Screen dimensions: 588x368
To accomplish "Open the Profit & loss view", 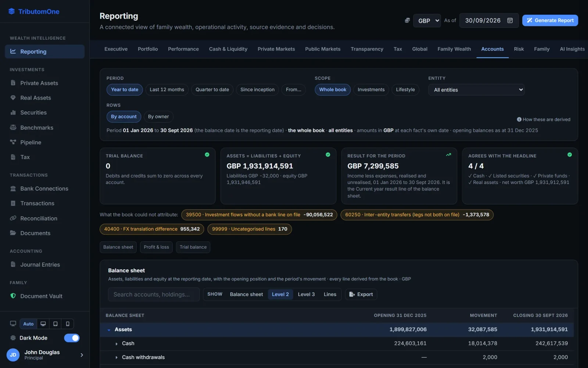I will pyautogui.click(x=157, y=247).
